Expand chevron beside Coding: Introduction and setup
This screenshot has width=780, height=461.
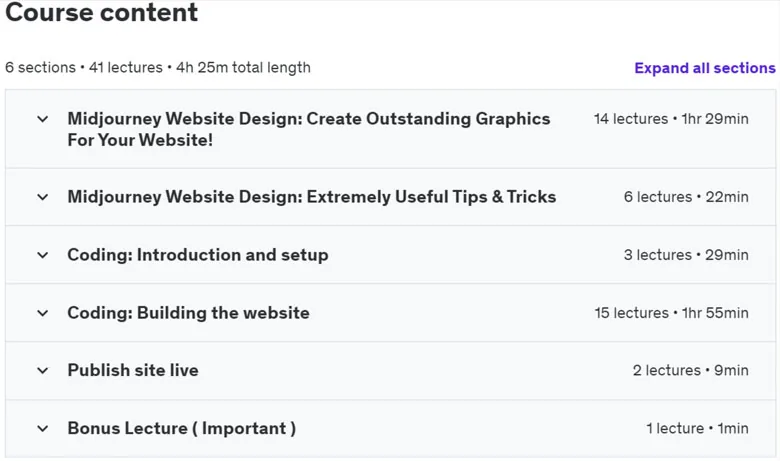[43, 256]
